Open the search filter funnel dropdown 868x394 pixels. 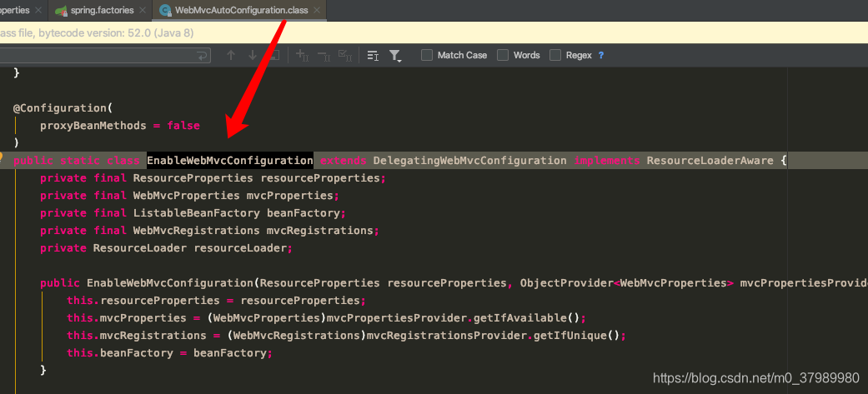coord(394,55)
